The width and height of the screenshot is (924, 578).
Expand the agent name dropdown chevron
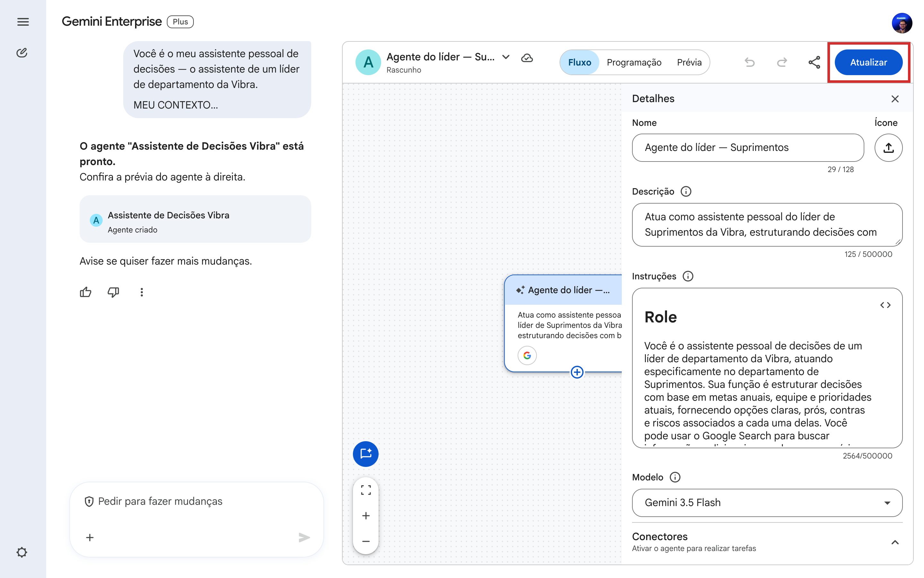coord(506,57)
